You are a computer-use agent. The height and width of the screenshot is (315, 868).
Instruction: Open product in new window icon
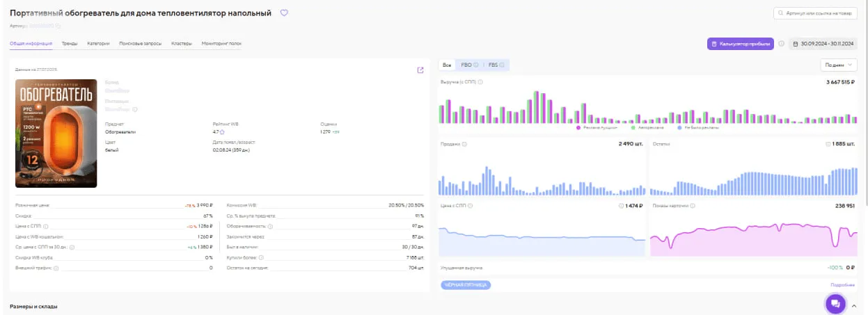pos(420,70)
